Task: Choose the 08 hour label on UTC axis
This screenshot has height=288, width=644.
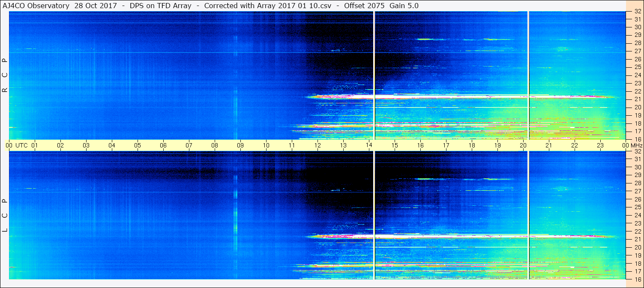Action: point(215,145)
